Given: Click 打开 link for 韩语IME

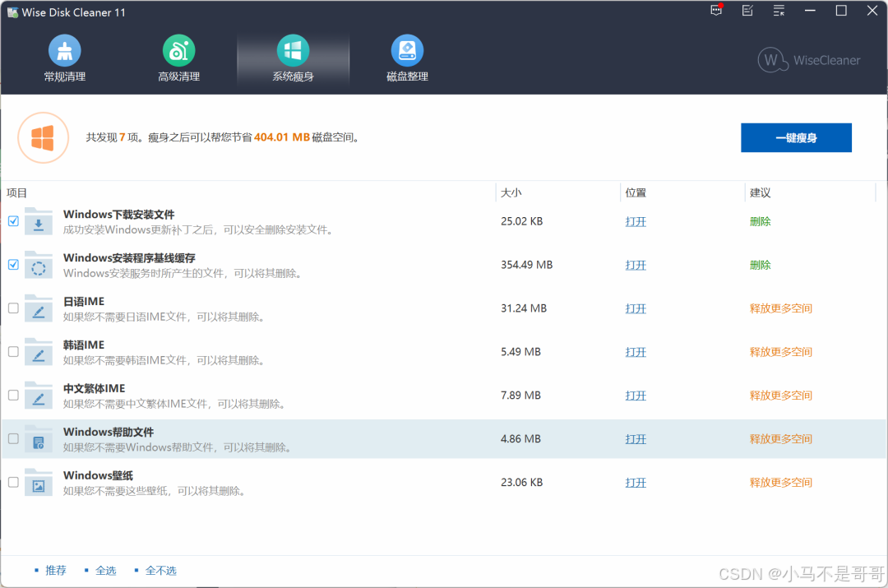Looking at the screenshot, I should point(636,352).
